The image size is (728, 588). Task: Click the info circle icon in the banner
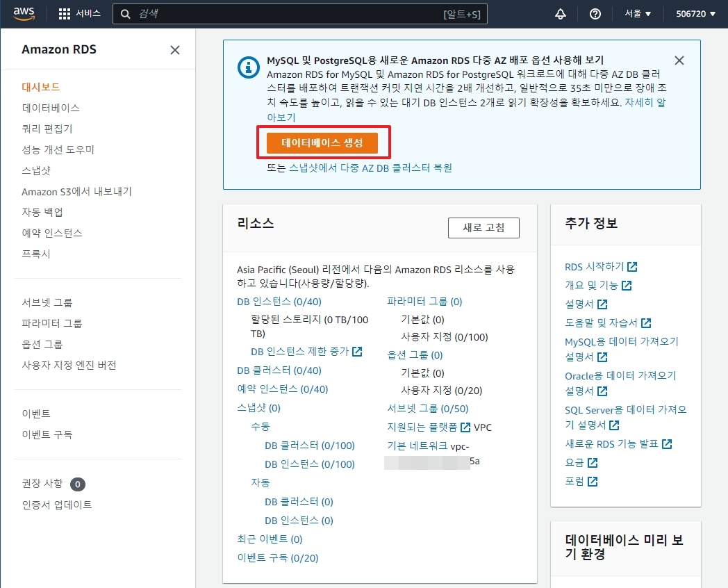249,67
